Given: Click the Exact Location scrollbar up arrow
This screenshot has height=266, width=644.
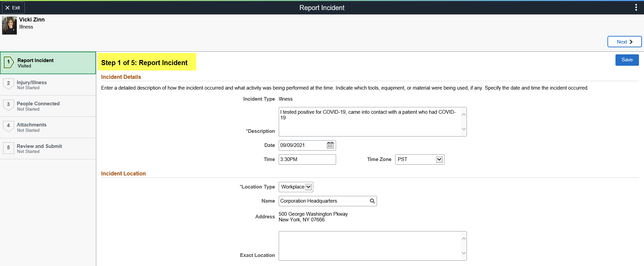Looking at the screenshot, I should tap(464, 238).
